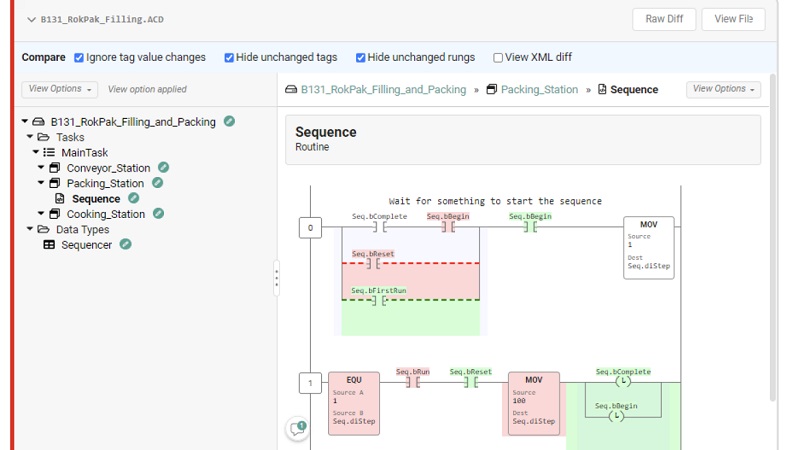Click the Data Types folder icon
The width and height of the screenshot is (800, 450).
point(43,229)
